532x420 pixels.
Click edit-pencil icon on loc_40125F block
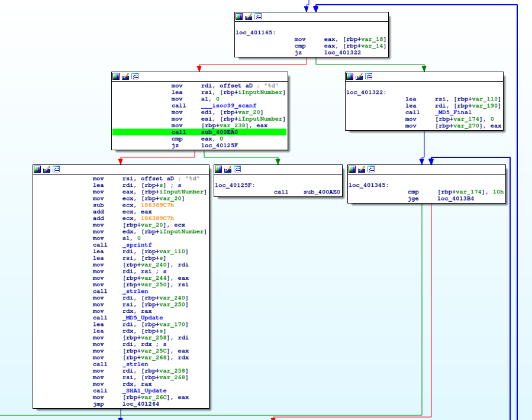pos(228,169)
